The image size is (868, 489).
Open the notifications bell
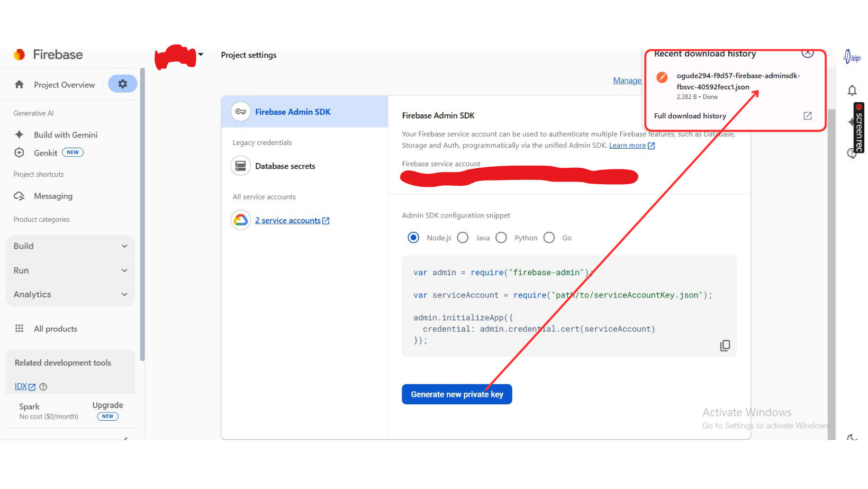coord(852,90)
